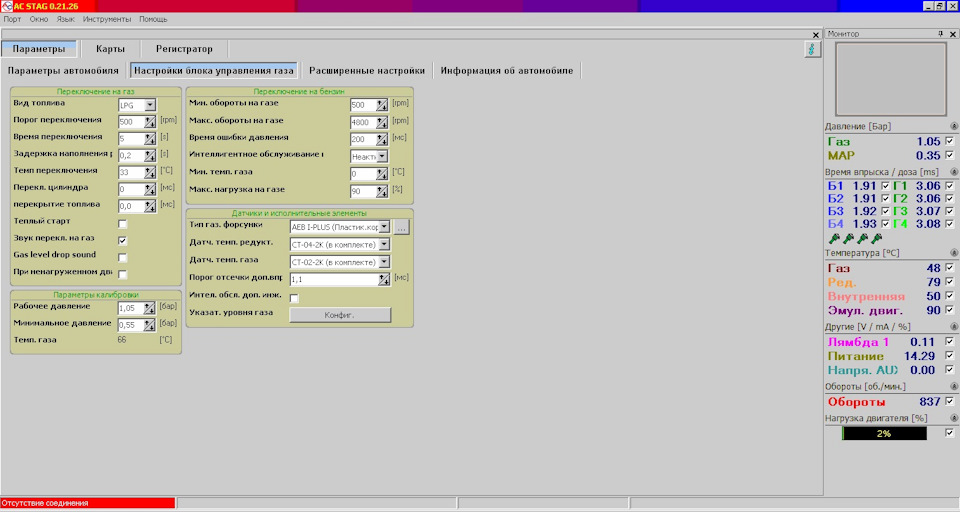
Task: Adjust Макс. обороты на газе spinner
Action: [382, 122]
